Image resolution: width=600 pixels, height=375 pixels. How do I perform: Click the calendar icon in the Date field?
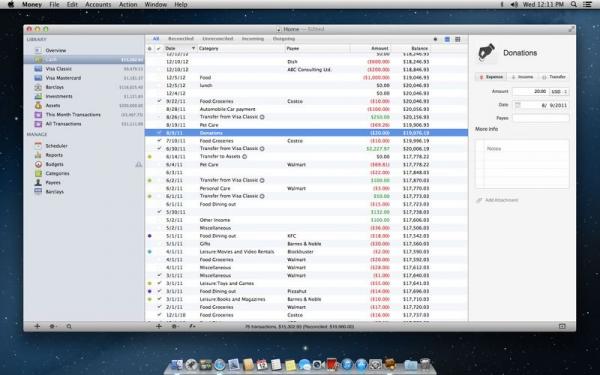pos(517,105)
